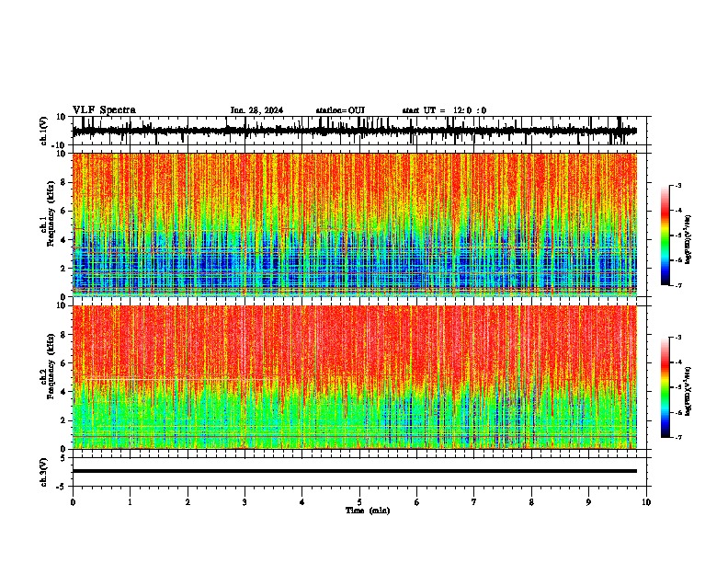
Task: Click the "8" tick on the ch.2 frequency axis
Action: click(63, 335)
